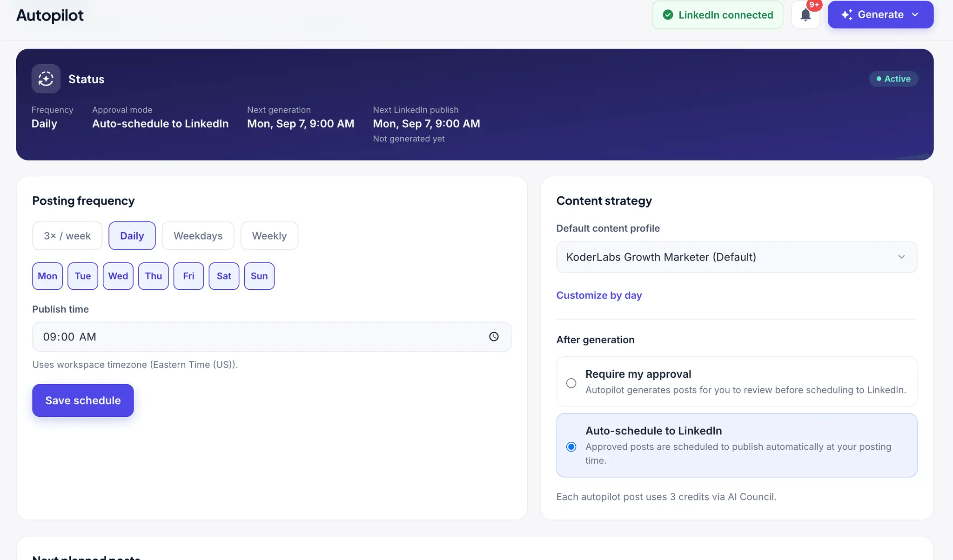Image resolution: width=953 pixels, height=560 pixels.
Task: Toggle the Fri day chip
Action: point(188,276)
